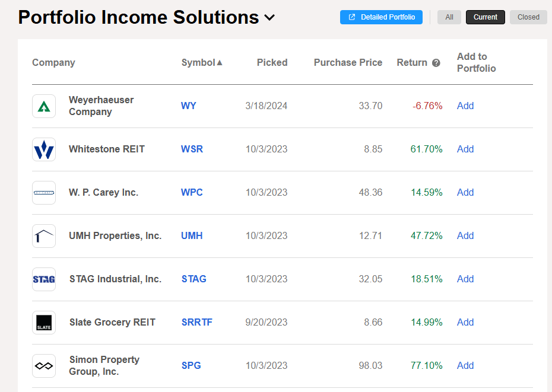Open the Detailed Portfolio button
Viewport: 552px width, 392px height.
pos(381,17)
